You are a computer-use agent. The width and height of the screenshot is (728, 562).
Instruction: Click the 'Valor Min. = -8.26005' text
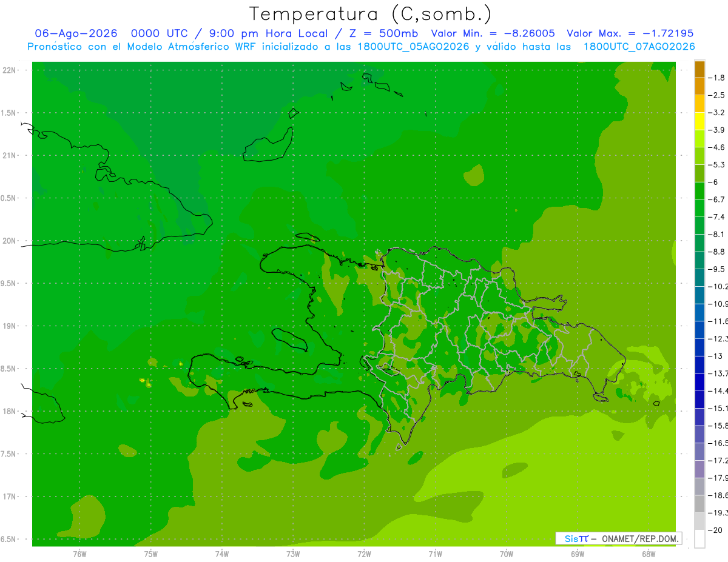pyautogui.click(x=493, y=33)
